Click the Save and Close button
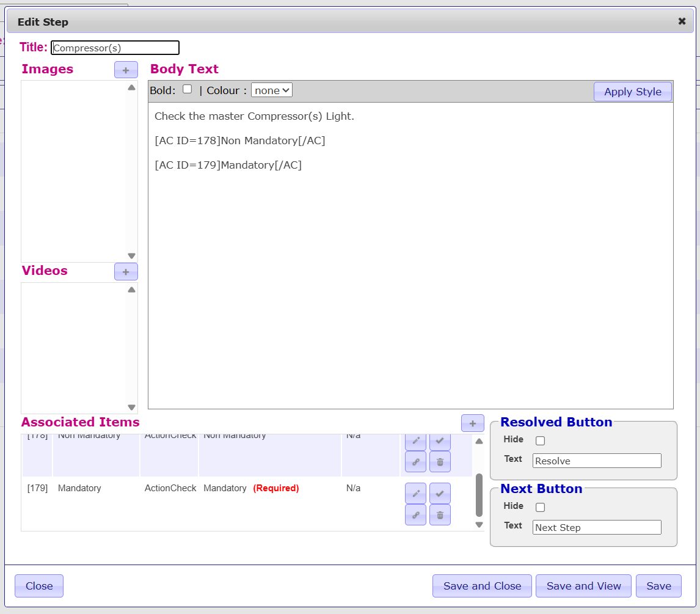The width and height of the screenshot is (700, 614). pos(482,586)
